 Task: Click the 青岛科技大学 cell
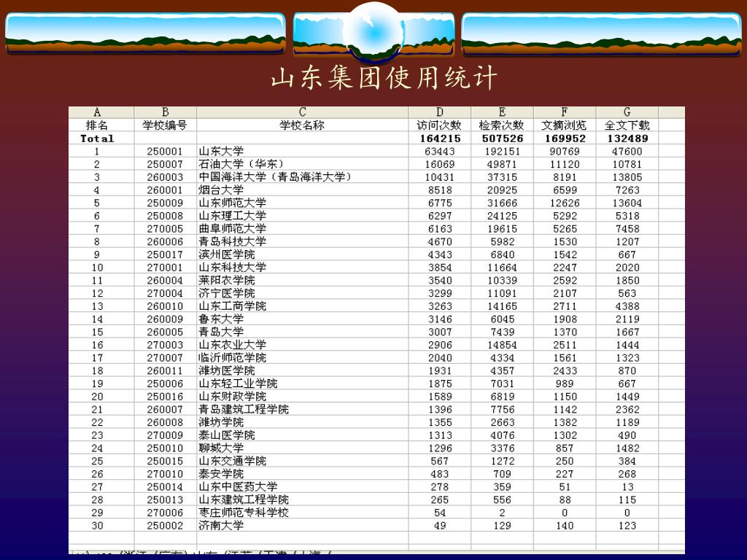click(x=303, y=241)
